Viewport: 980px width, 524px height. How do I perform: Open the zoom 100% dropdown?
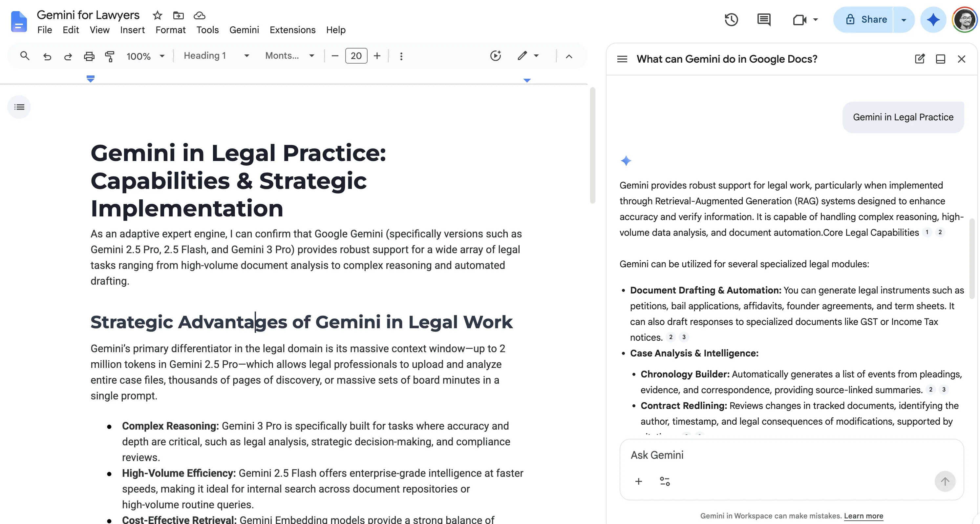click(x=146, y=56)
